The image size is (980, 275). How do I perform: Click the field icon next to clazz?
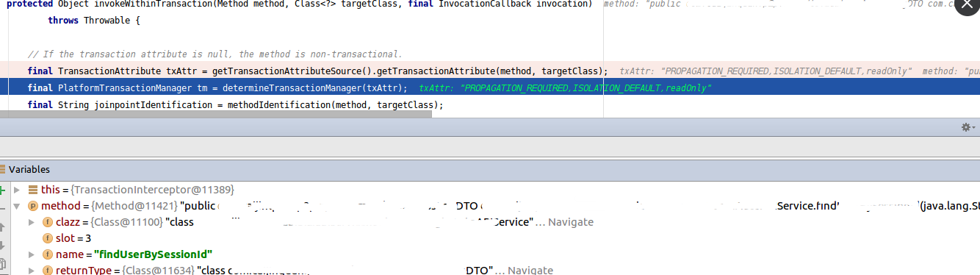click(48, 222)
